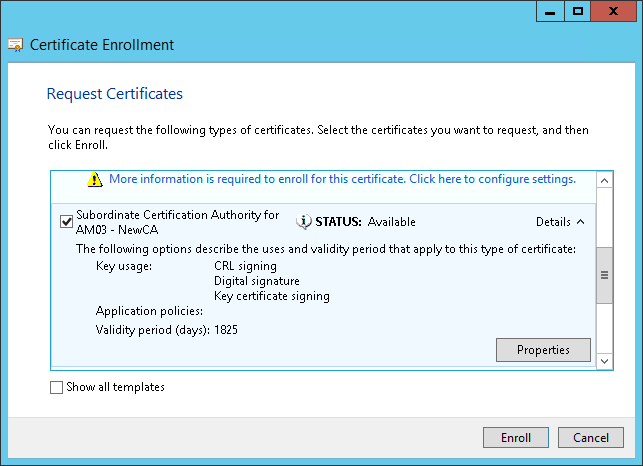
Task: Click the Certificate Enrollment title icon
Action: point(16,45)
